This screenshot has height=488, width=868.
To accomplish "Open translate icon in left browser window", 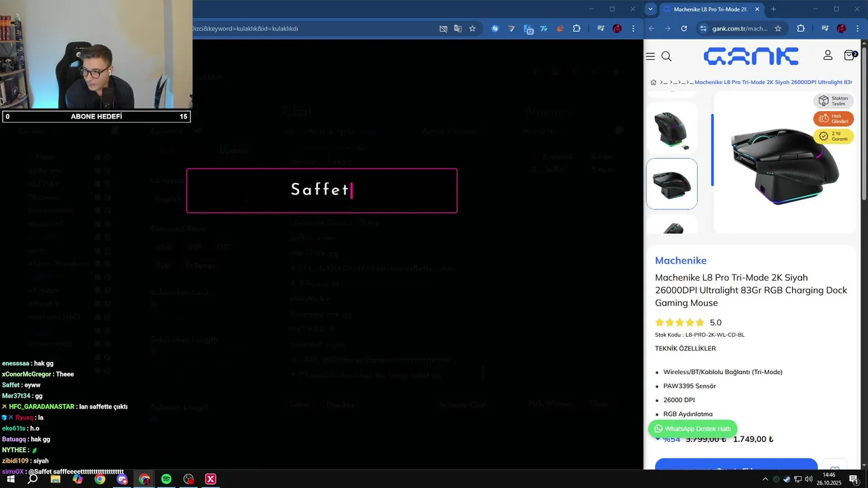I will (x=458, y=28).
